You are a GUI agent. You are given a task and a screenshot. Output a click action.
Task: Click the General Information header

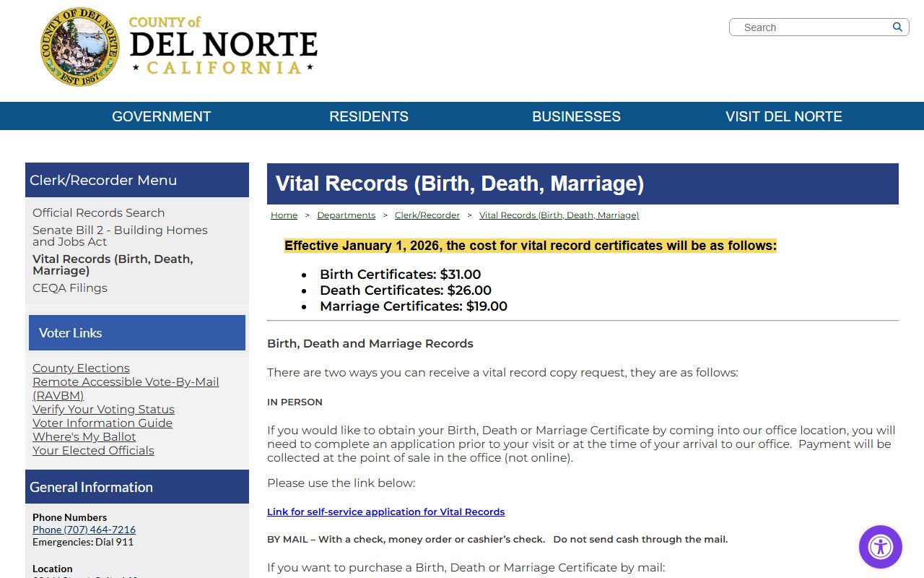(x=137, y=487)
